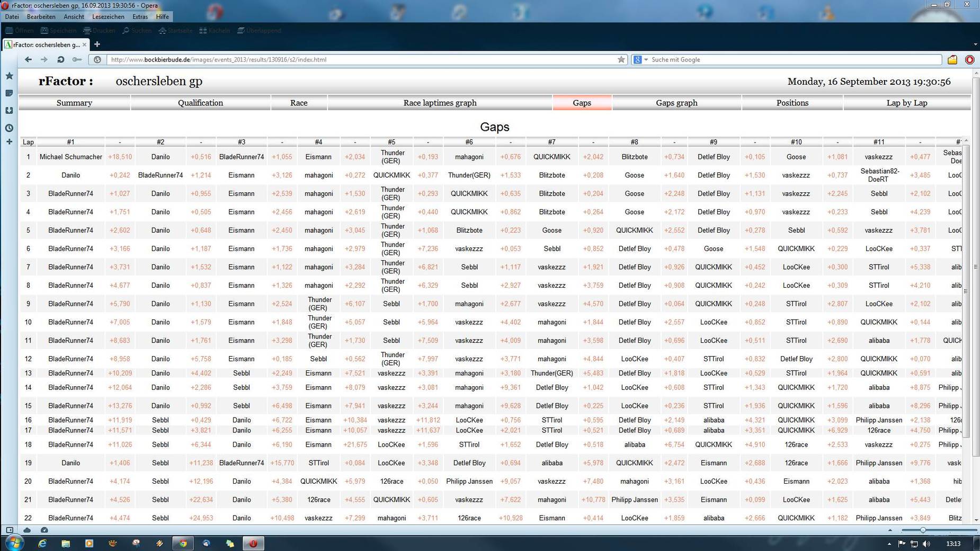Viewport: 980px width, 551px height.
Task: Open the Notes panel in sidebar
Action: pos(9,93)
